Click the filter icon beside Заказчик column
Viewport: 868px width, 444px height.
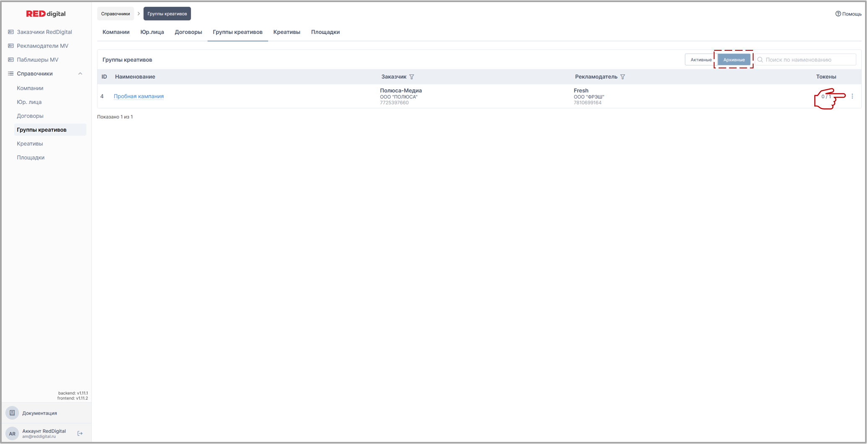click(412, 77)
